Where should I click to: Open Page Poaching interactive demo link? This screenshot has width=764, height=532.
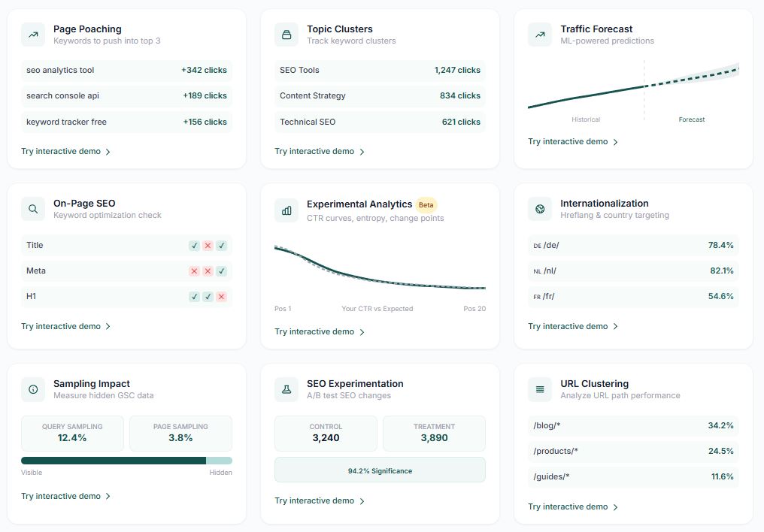coord(65,151)
